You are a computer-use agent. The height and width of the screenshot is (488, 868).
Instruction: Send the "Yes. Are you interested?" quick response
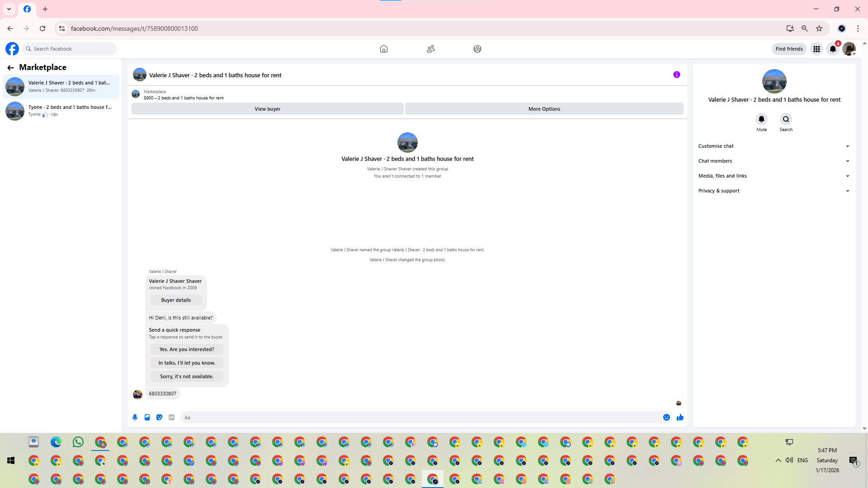[x=186, y=349]
